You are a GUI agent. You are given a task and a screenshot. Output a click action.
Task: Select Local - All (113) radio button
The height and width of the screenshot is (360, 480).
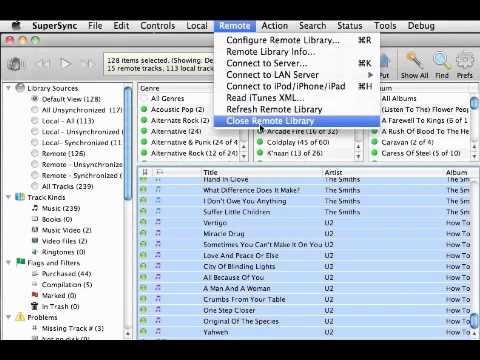[x=35, y=121]
